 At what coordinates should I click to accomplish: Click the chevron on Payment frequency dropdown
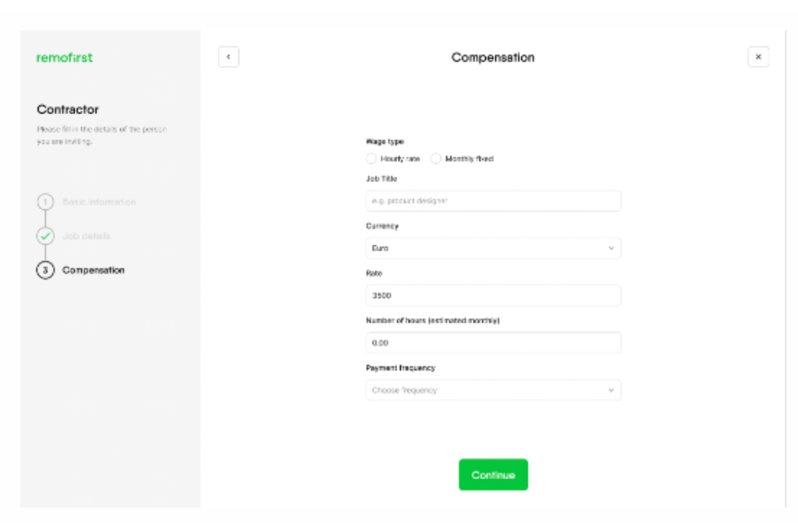611,390
